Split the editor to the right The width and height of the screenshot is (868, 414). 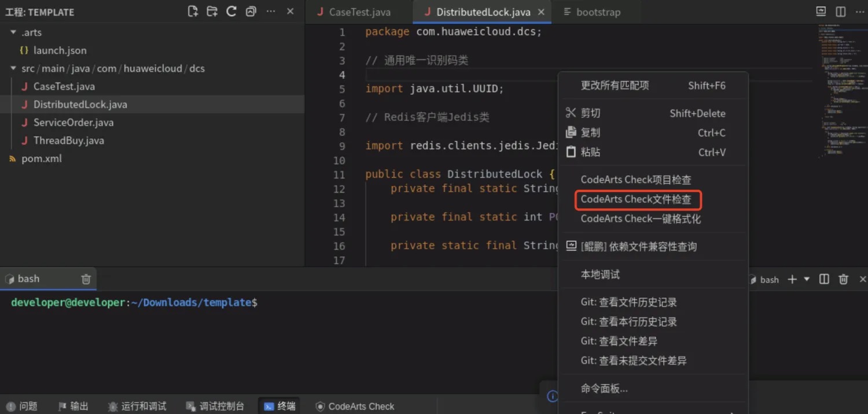point(840,12)
